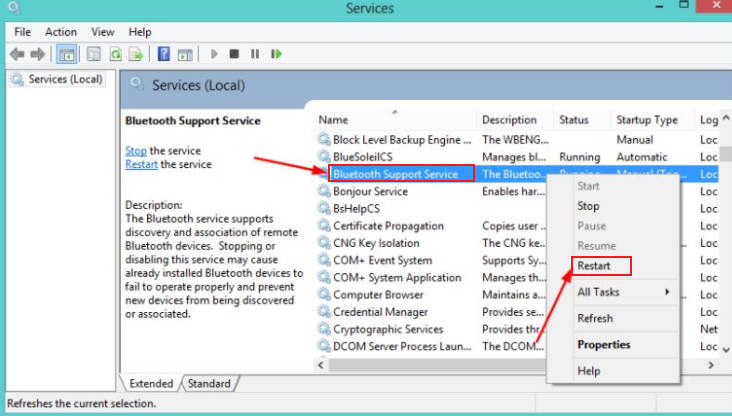Select the CNG Key Isolation service name
732x416 pixels.
point(376,243)
